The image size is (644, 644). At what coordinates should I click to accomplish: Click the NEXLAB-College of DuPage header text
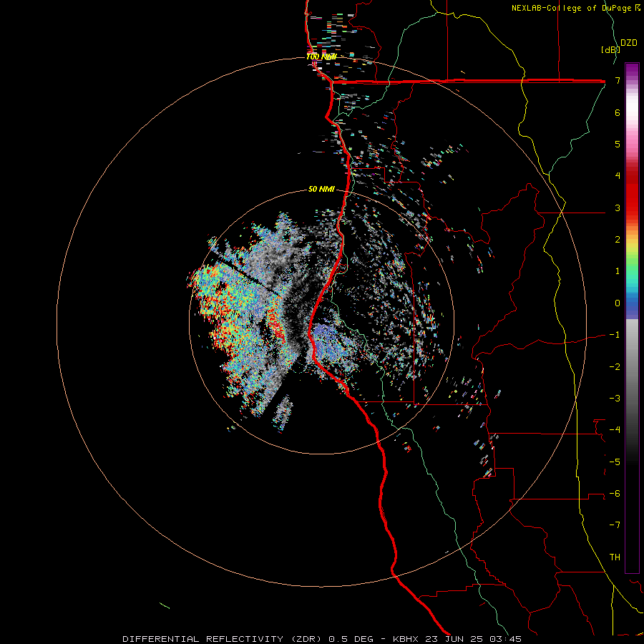pos(572,8)
